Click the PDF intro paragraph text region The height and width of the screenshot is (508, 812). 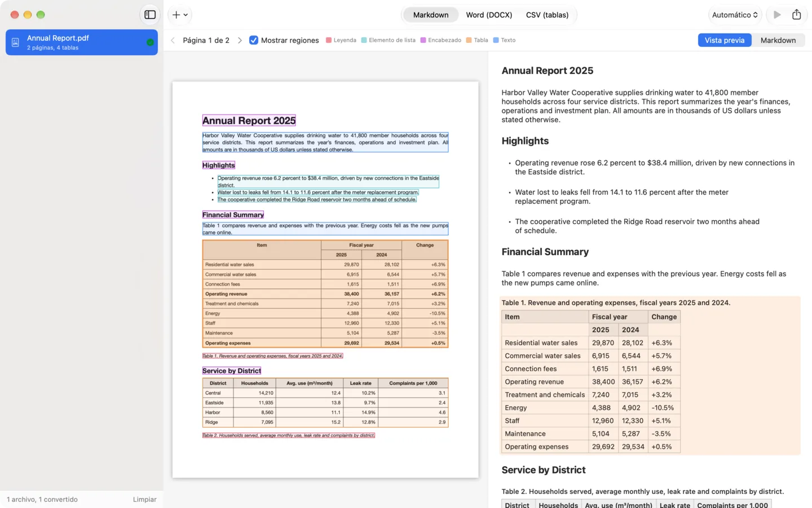pos(325,142)
